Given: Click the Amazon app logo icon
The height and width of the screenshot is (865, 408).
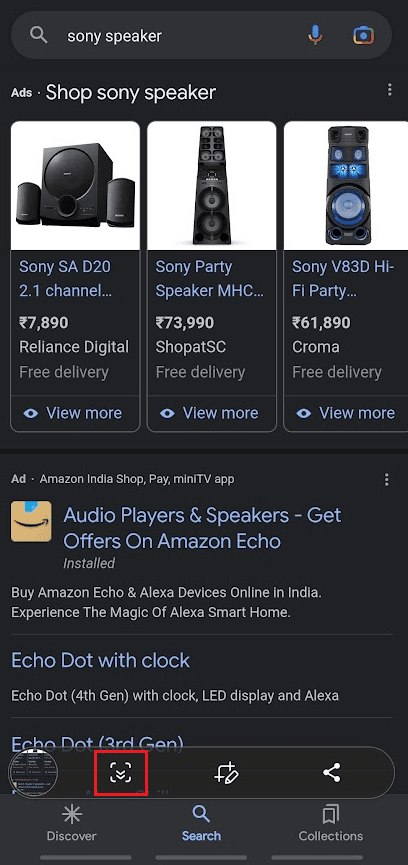Looking at the screenshot, I should pos(31,521).
